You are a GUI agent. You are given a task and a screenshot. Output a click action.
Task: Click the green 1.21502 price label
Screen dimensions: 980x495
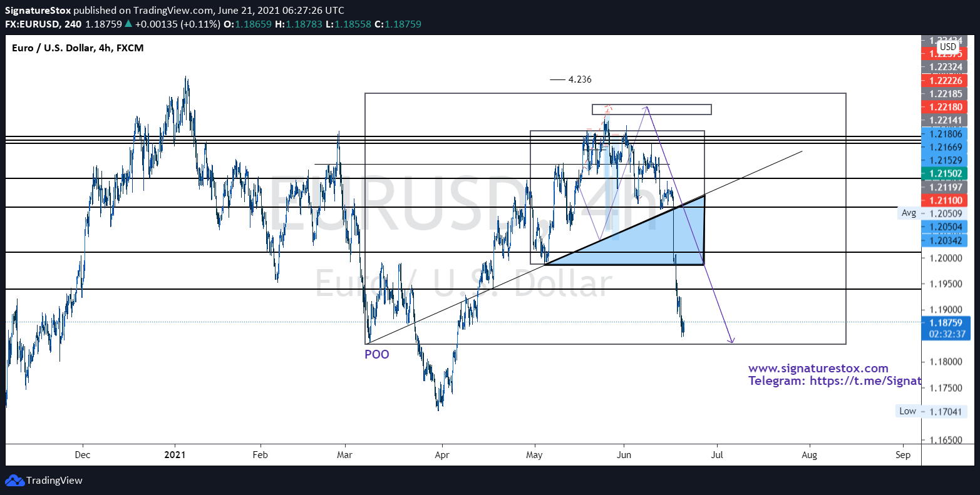click(x=946, y=173)
